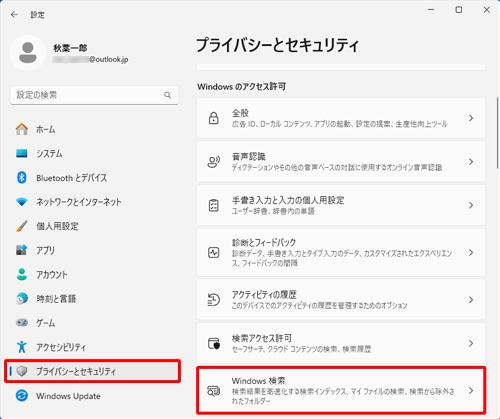This screenshot has width=500, height=419.
Task: Click chevron on 診断とフィードバック row
Action: tap(471, 253)
